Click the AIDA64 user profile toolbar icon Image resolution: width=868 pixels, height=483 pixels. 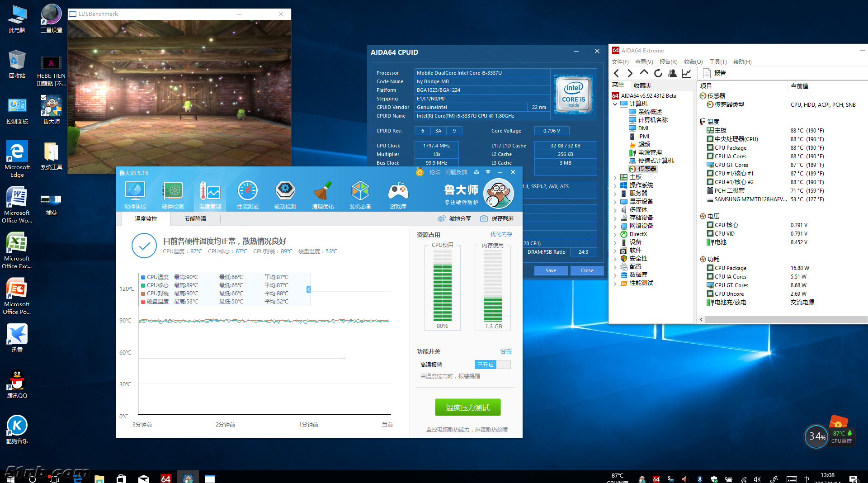[x=672, y=73]
